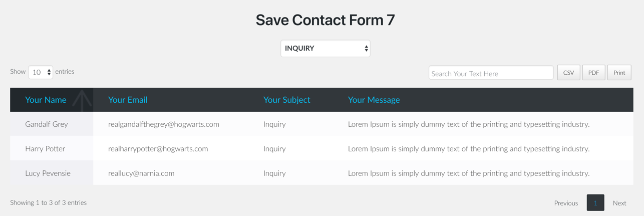
Task: Click email realgandalfthegrey@hogwarts.com
Action: (x=164, y=124)
